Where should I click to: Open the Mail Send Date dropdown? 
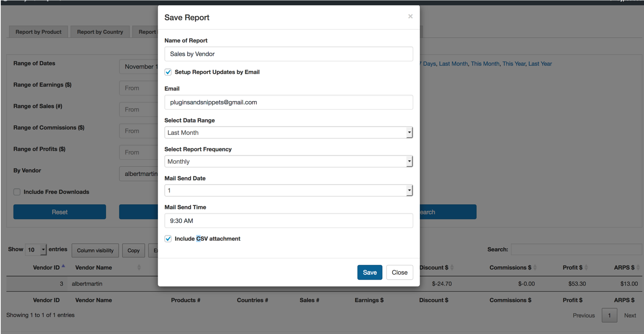[x=289, y=190]
